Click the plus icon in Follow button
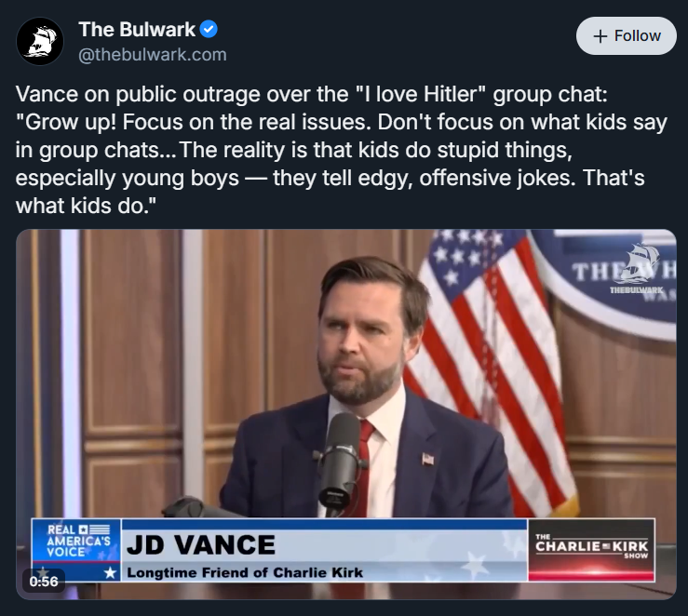The width and height of the screenshot is (688, 616). click(600, 36)
